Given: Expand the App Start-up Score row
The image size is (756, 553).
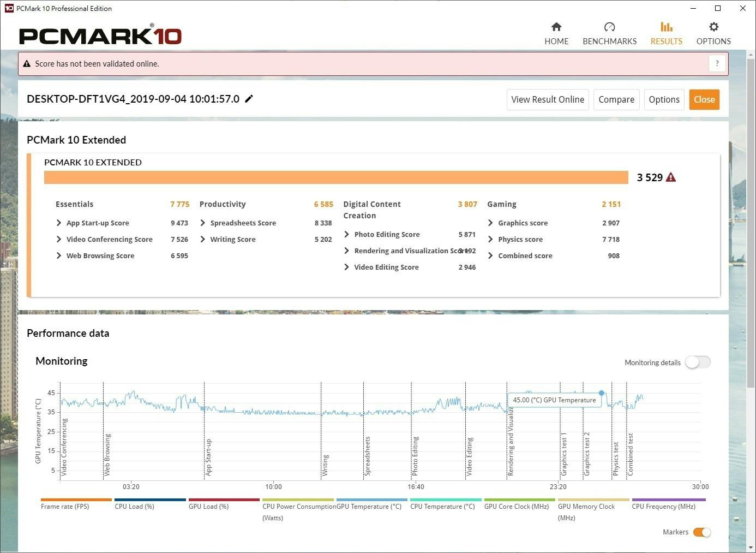Looking at the screenshot, I should tap(59, 223).
